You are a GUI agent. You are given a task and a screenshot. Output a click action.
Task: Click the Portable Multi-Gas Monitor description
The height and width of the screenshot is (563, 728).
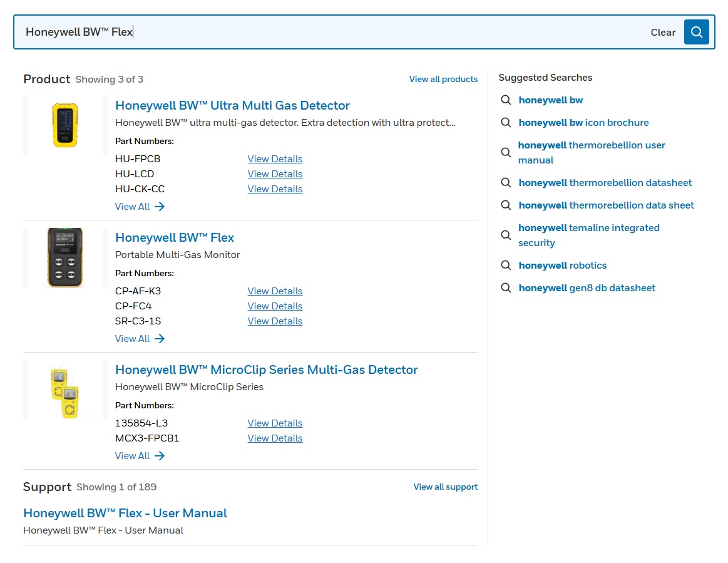tap(177, 254)
